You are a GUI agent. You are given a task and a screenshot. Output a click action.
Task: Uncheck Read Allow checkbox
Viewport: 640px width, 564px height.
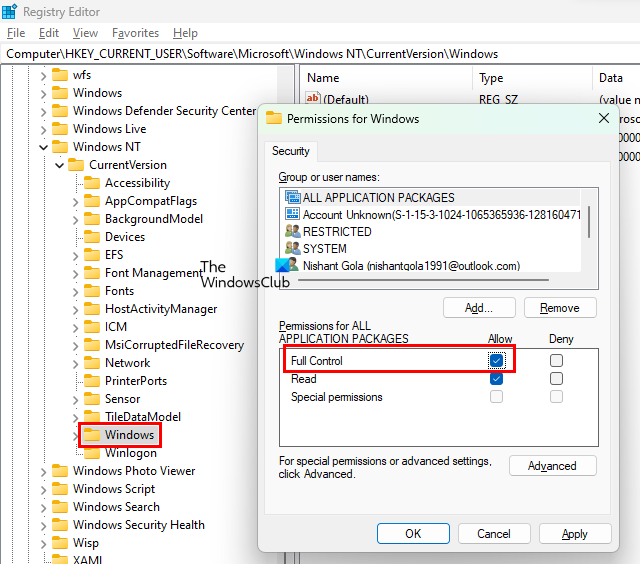[x=496, y=379]
